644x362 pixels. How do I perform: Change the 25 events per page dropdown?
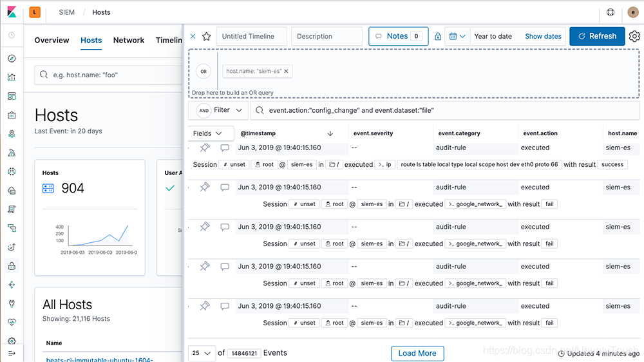[201, 353]
